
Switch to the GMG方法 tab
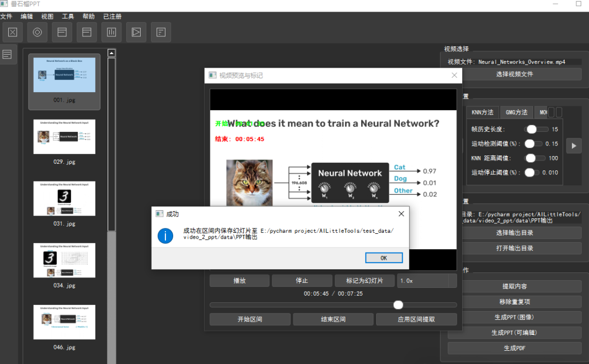pos(516,112)
